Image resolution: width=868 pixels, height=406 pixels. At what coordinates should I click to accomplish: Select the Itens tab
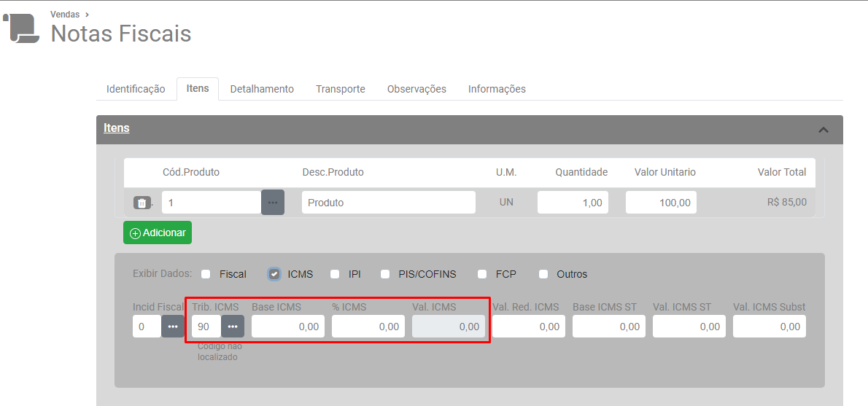click(x=198, y=88)
